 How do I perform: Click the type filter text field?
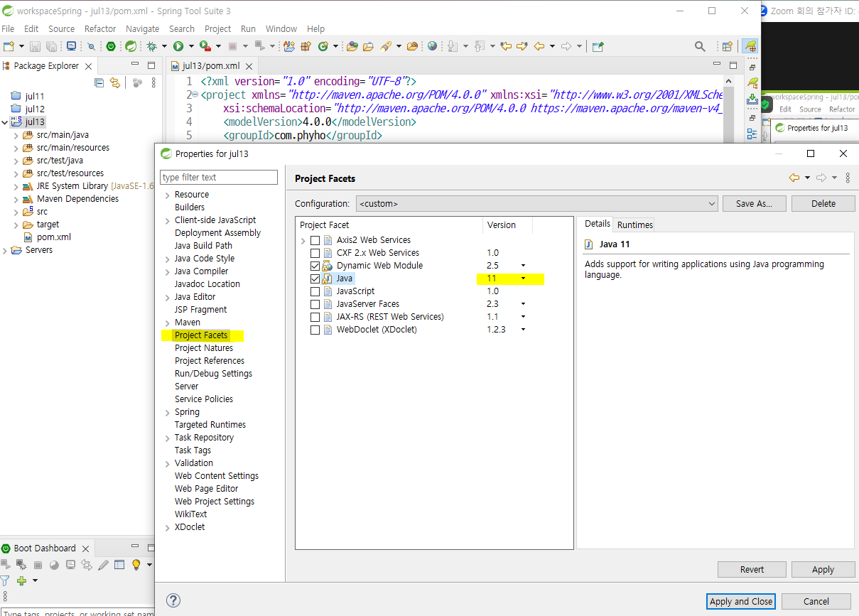219,177
